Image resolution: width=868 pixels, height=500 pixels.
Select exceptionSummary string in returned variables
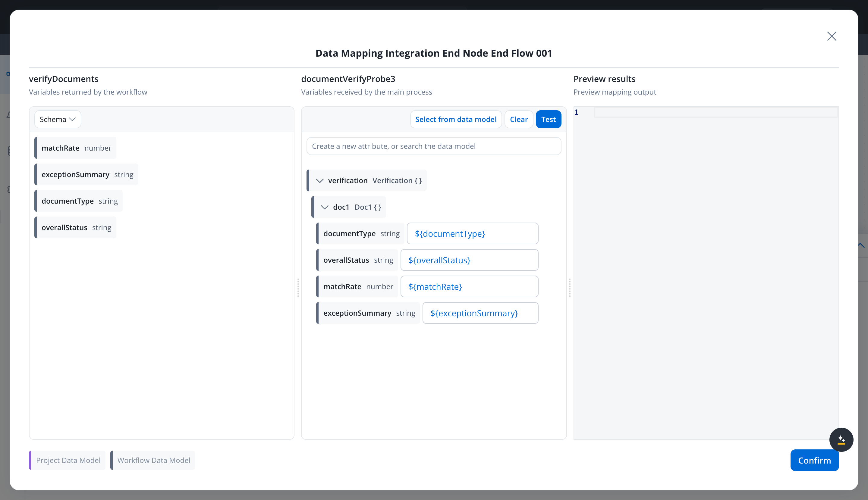(x=86, y=174)
